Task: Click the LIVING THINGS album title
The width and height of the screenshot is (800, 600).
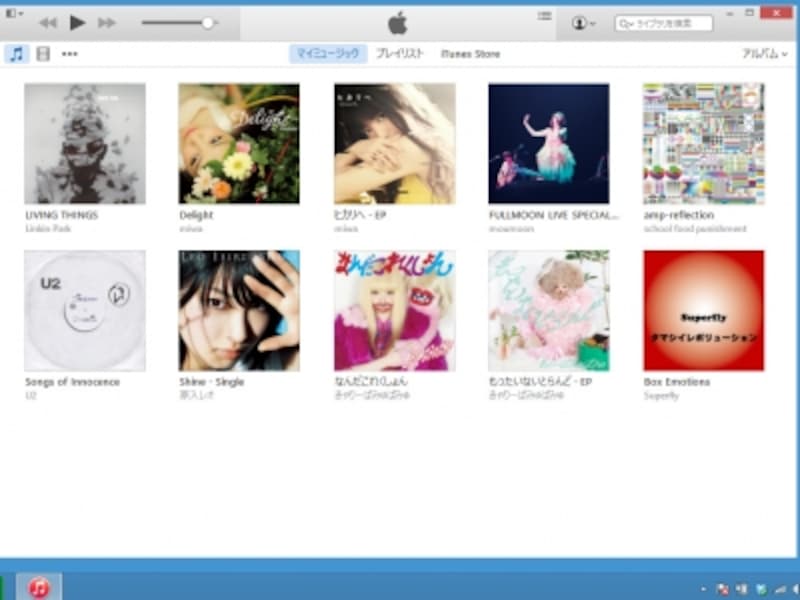Action: click(61, 215)
